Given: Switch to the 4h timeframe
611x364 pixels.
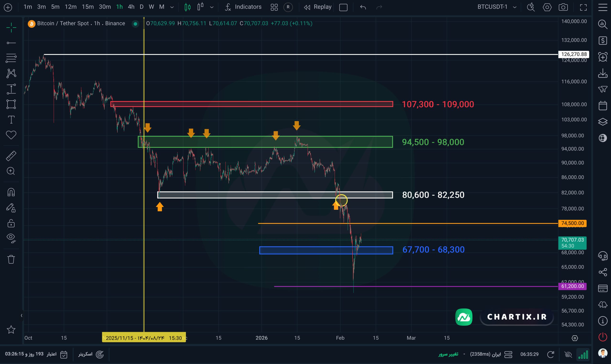Looking at the screenshot, I should pyautogui.click(x=131, y=7).
